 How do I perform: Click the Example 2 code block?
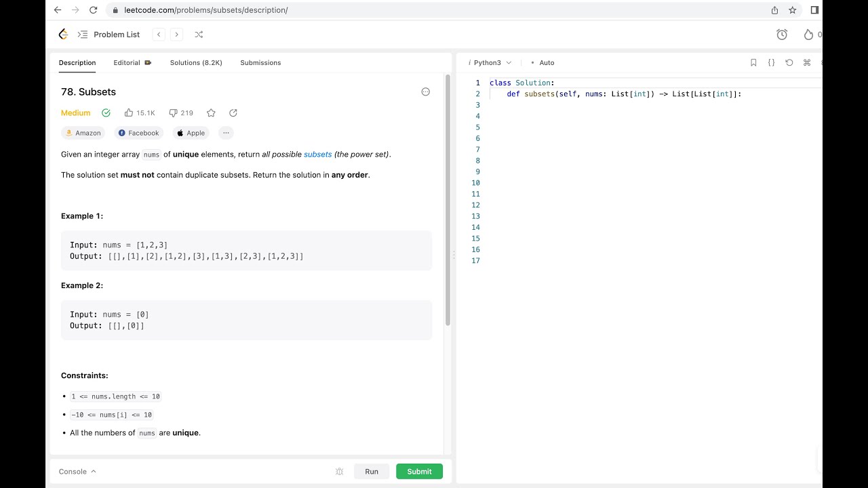coord(246,320)
